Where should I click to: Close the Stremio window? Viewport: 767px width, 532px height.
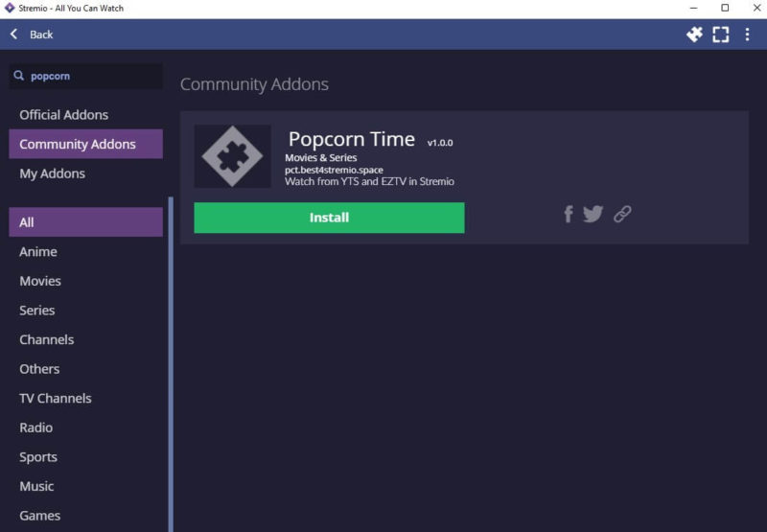[x=756, y=8]
